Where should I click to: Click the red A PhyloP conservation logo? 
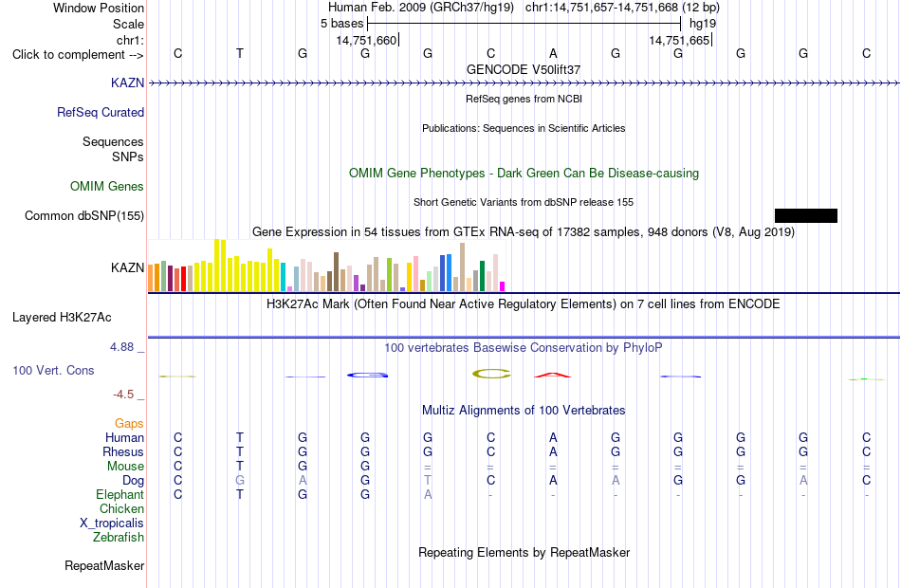pos(553,376)
